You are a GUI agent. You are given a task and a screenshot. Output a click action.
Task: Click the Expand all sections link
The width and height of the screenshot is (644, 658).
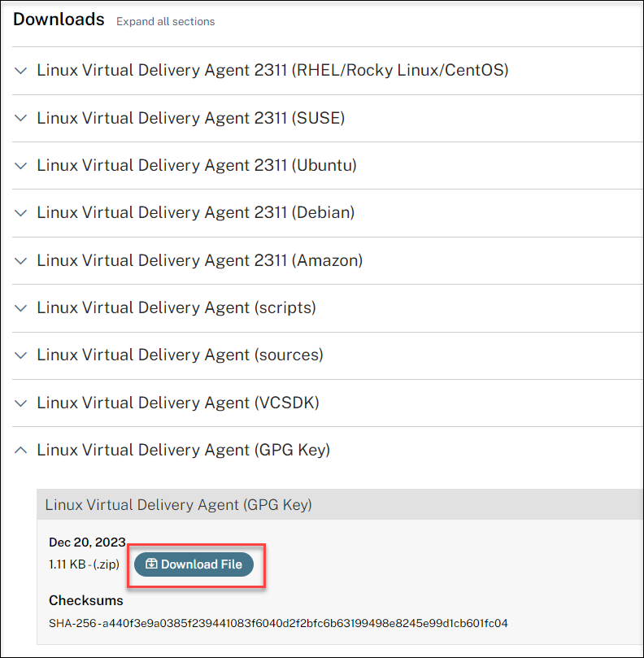[x=165, y=21]
